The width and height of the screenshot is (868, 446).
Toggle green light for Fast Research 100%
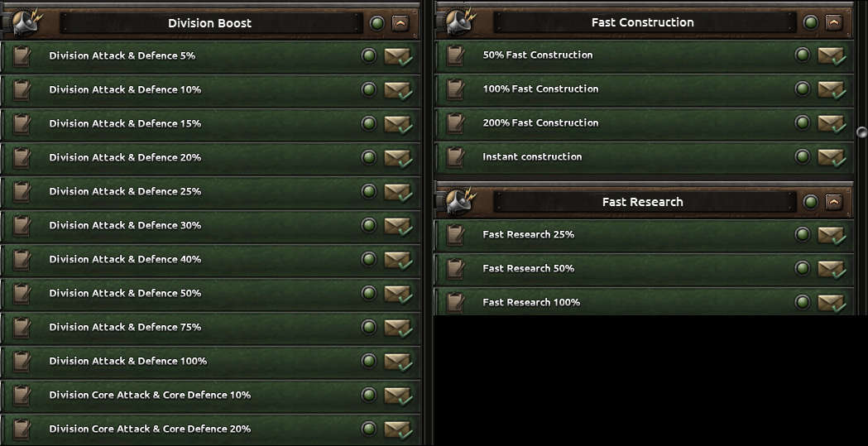click(x=802, y=303)
